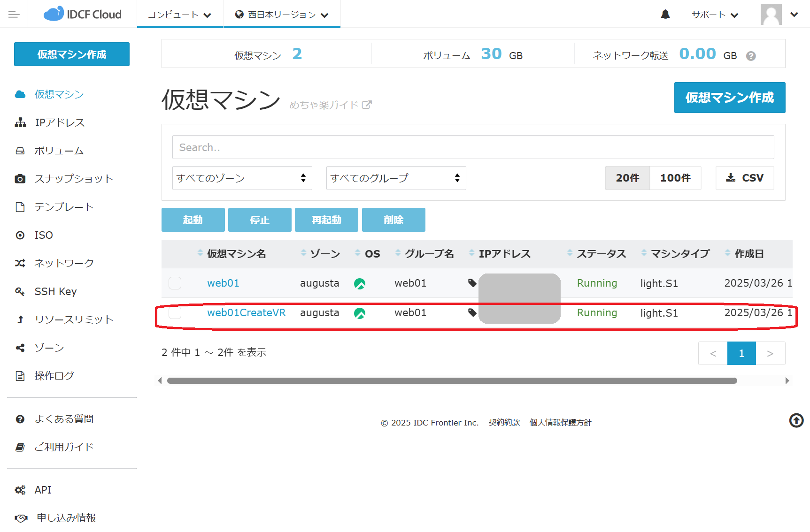The width and height of the screenshot is (810, 532).
Task: Toggle the hamburger sidebar menu icon
Action: point(14,15)
